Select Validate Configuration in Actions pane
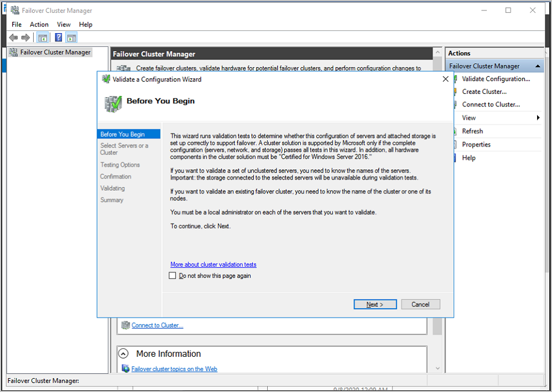This screenshot has height=392, width=552. [496, 79]
